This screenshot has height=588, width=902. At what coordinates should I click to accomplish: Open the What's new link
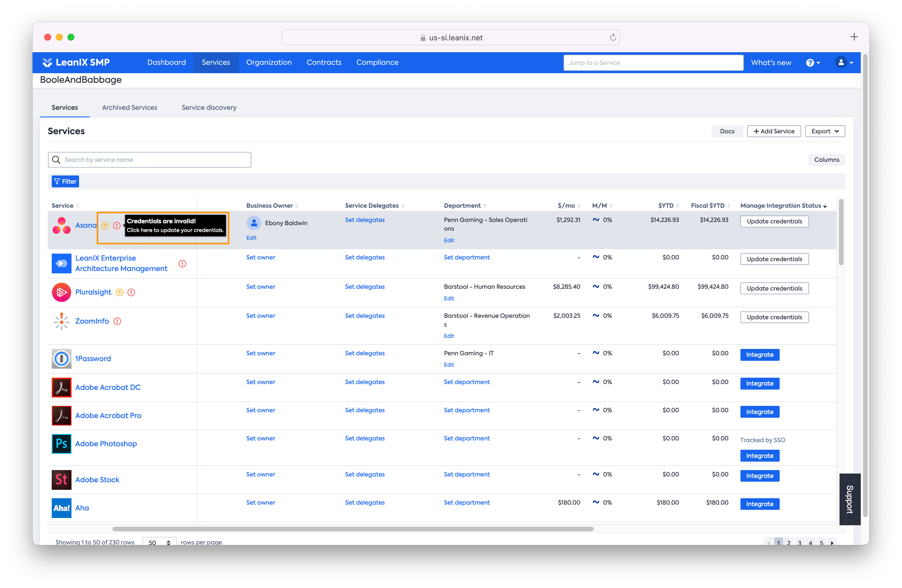(771, 62)
